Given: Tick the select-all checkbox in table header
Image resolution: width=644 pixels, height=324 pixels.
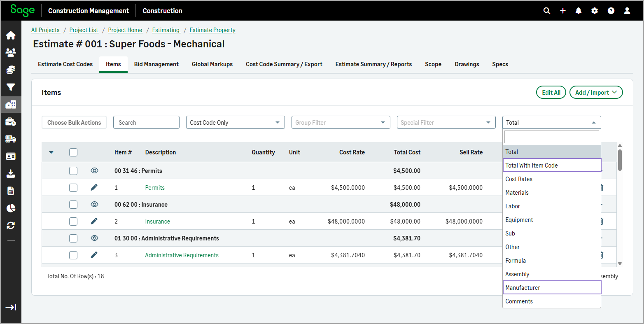Looking at the screenshot, I should point(73,152).
